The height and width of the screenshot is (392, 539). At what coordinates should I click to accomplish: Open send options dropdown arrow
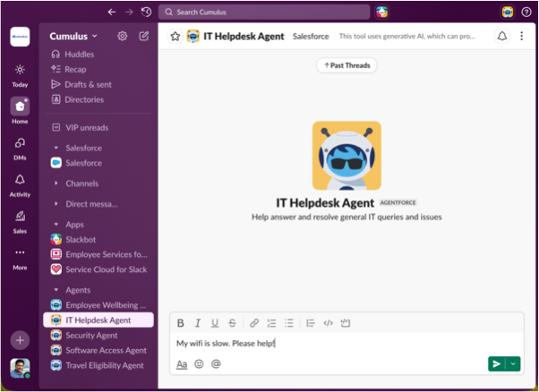(x=513, y=364)
